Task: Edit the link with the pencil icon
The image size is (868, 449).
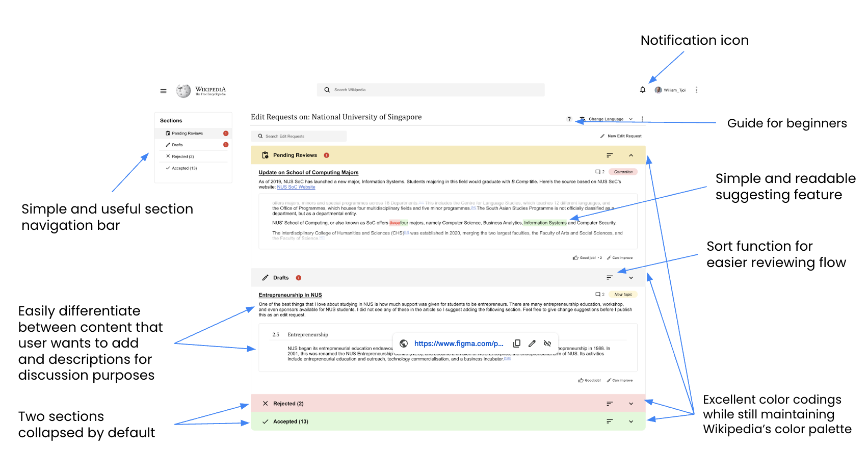Action: [532, 344]
